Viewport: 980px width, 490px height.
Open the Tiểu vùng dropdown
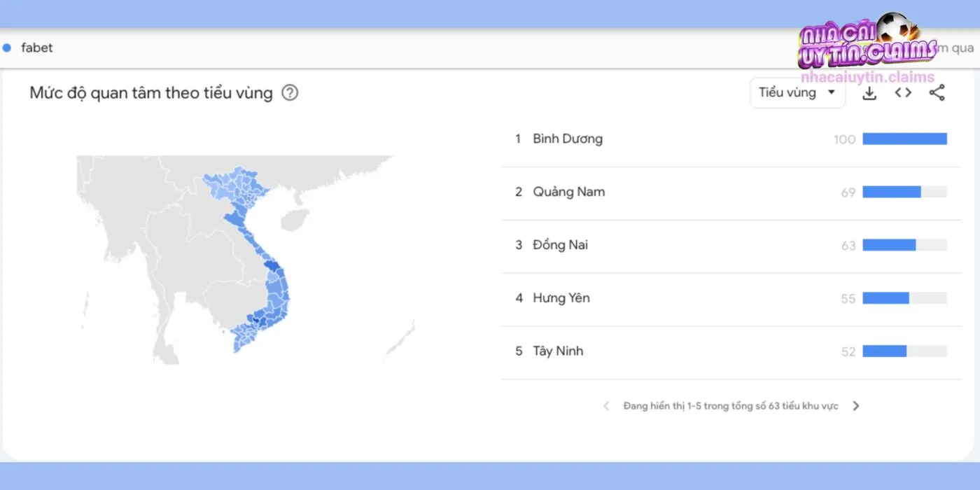tap(797, 92)
